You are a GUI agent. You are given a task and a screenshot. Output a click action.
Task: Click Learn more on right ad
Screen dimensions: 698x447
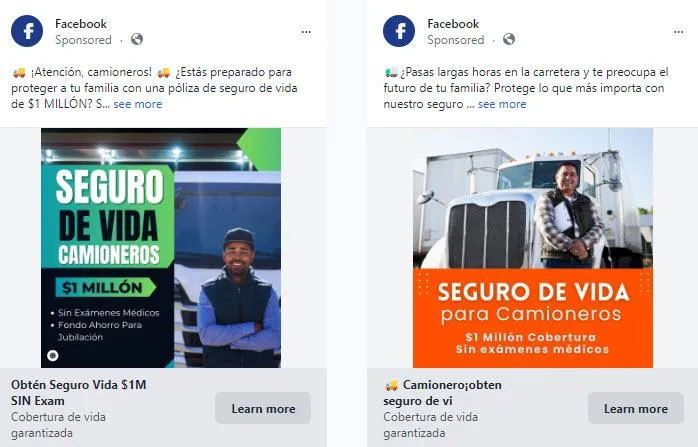point(636,408)
